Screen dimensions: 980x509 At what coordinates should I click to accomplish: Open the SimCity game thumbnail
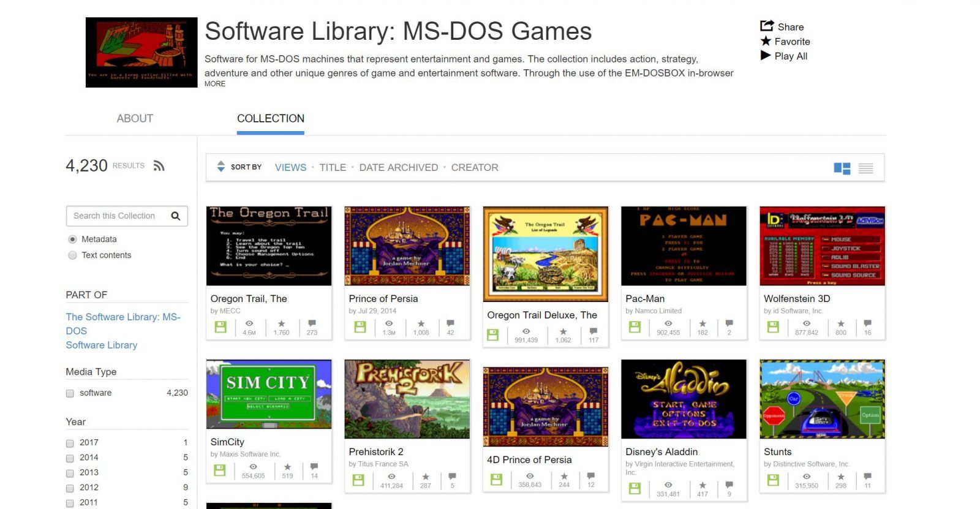click(x=269, y=394)
